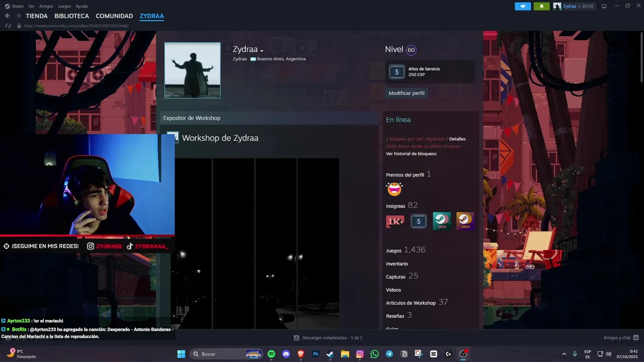Open the Steam 2023 replay badge

(465, 221)
